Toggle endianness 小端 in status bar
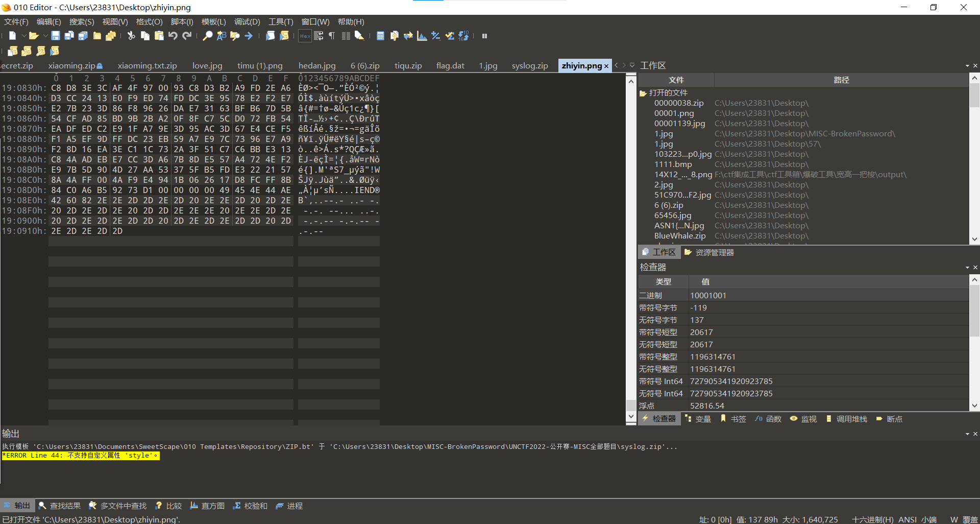 point(929,519)
